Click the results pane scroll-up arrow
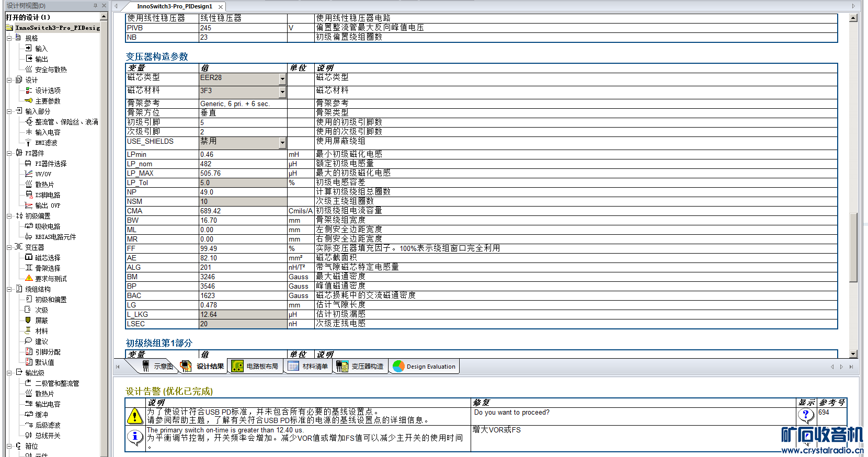Viewport: 868px width, 457px height. pyautogui.click(x=853, y=18)
